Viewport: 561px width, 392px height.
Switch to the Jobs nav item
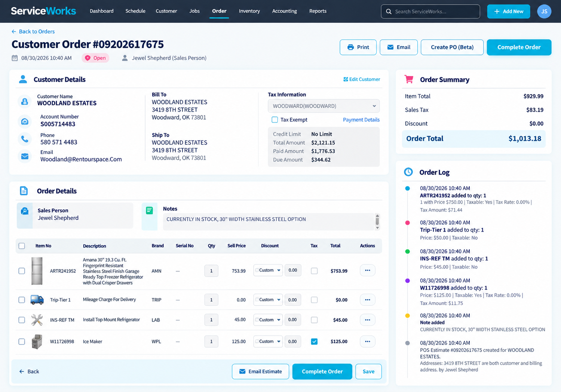pyautogui.click(x=194, y=11)
